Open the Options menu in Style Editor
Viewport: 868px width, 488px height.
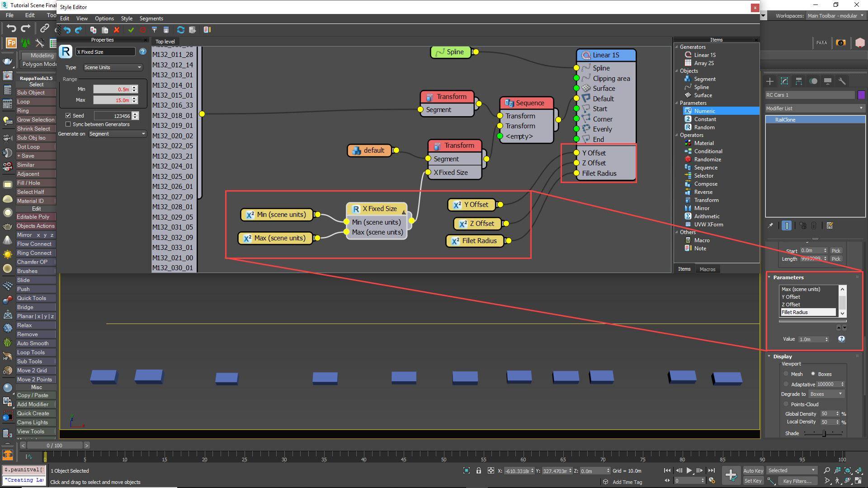pyautogui.click(x=104, y=19)
